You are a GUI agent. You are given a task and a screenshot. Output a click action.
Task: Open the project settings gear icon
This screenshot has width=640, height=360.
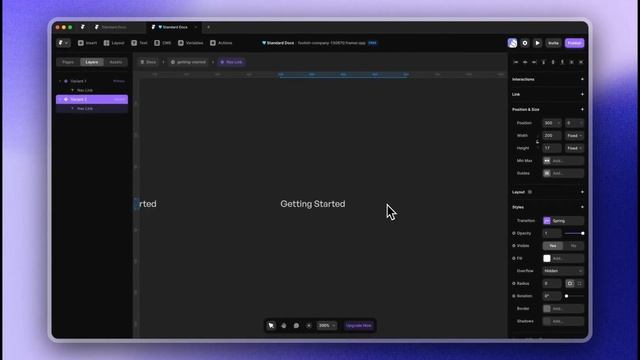525,43
